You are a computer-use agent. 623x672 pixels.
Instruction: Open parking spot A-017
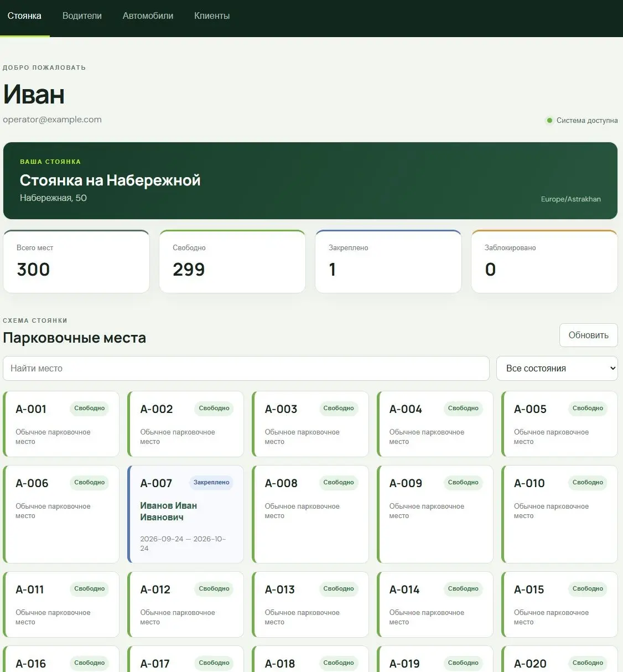tap(185, 659)
